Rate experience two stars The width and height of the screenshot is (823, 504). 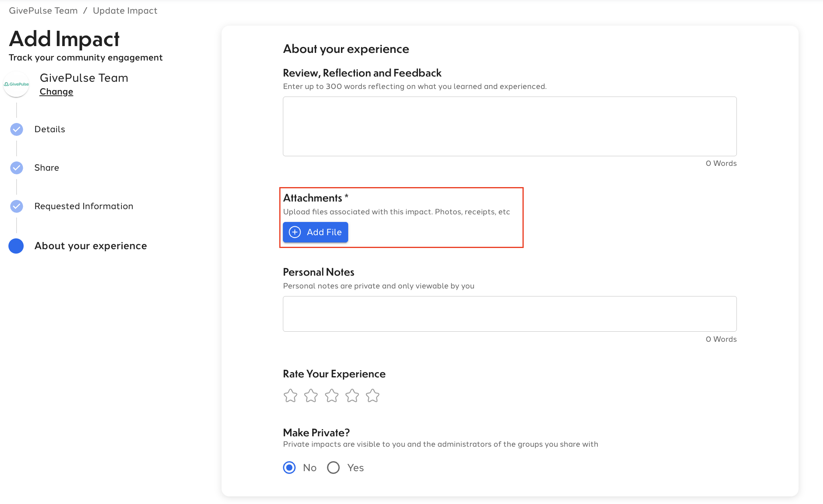(311, 395)
